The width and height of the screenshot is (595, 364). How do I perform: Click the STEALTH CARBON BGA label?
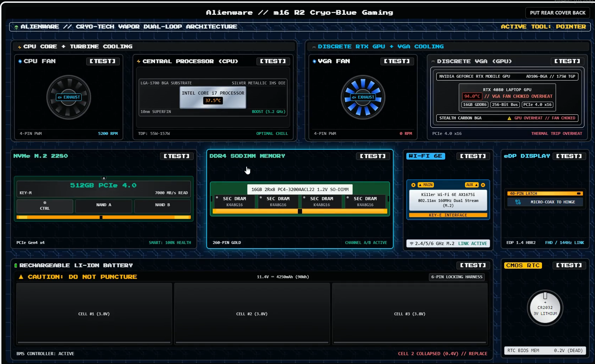pos(460,118)
